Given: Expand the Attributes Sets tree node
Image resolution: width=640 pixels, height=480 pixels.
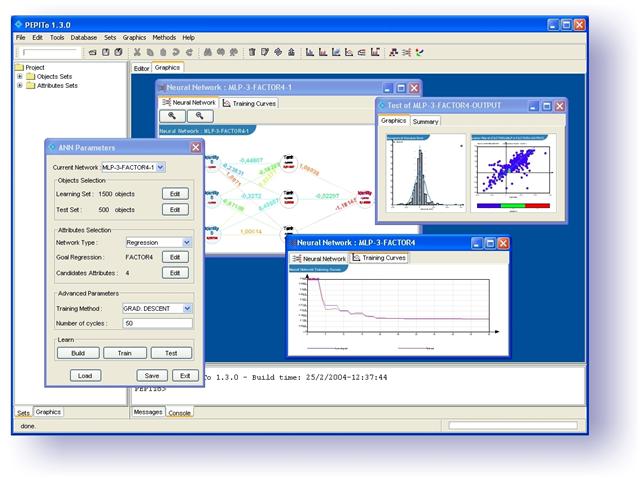Looking at the screenshot, I should 19,86.
